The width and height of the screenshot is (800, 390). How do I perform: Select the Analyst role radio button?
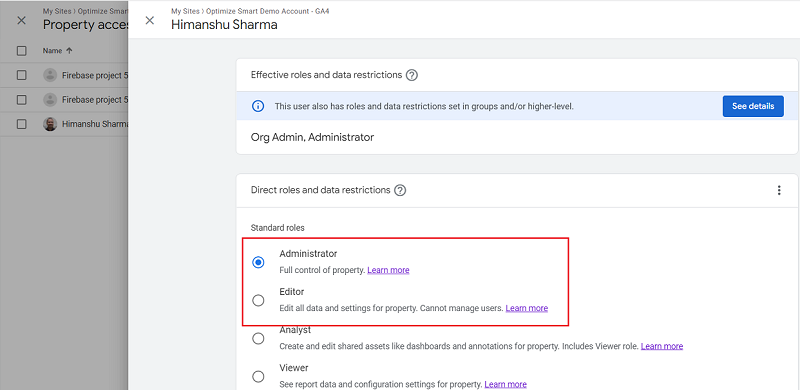pos(259,338)
